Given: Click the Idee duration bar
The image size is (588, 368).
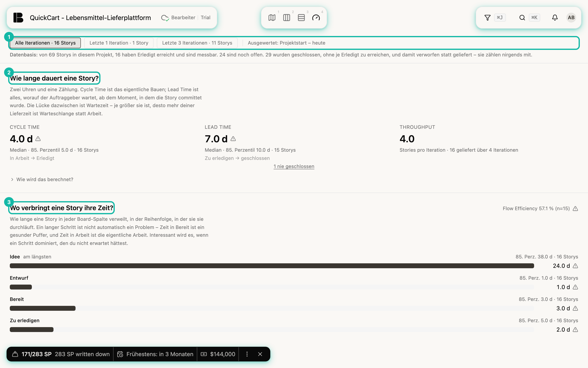Looking at the screenshot, I should click(272, 266).
